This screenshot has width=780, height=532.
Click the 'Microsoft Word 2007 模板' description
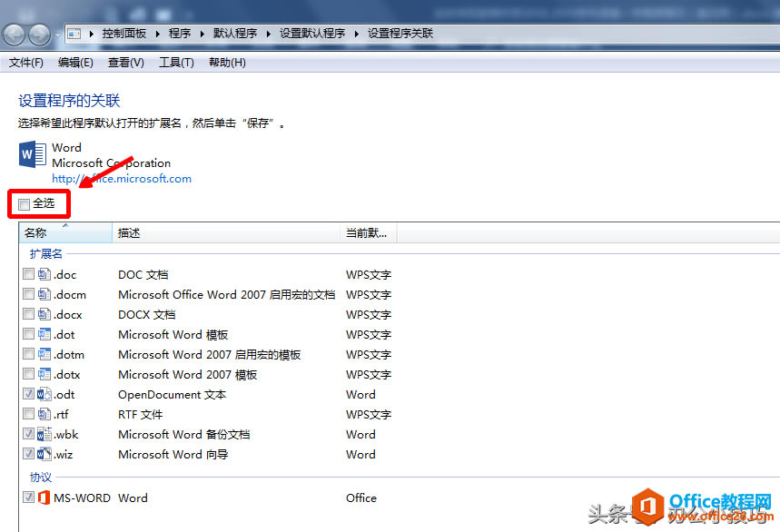pyautogui.click(x=188, y=374)
